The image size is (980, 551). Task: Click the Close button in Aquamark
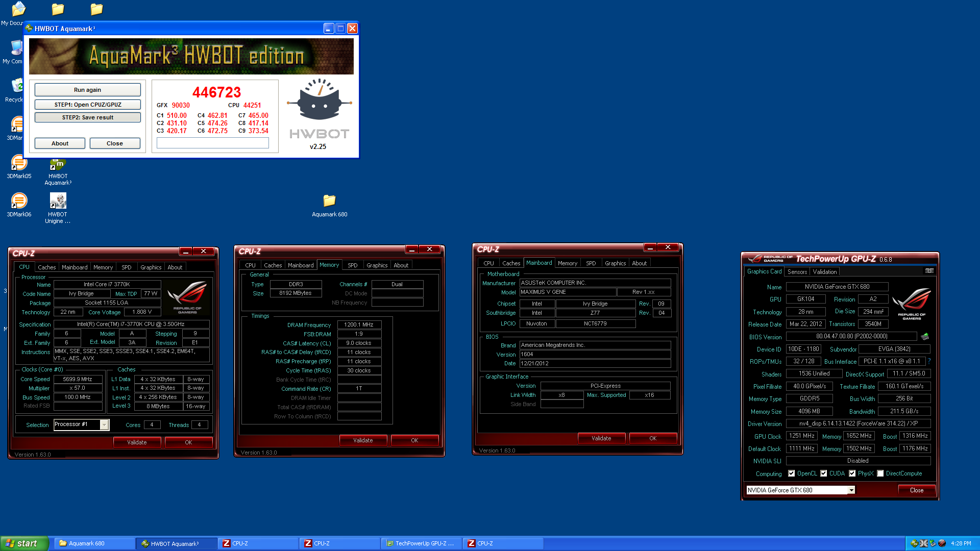[115, 143]
